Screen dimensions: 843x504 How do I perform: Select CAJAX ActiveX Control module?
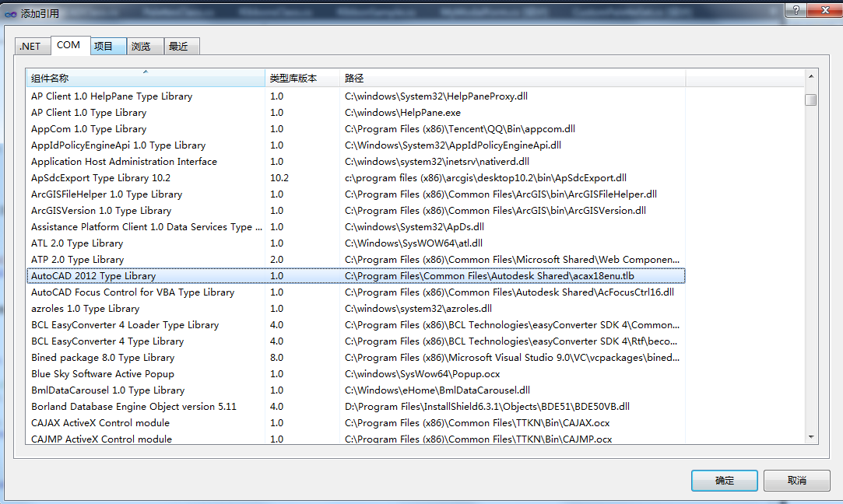356,423
